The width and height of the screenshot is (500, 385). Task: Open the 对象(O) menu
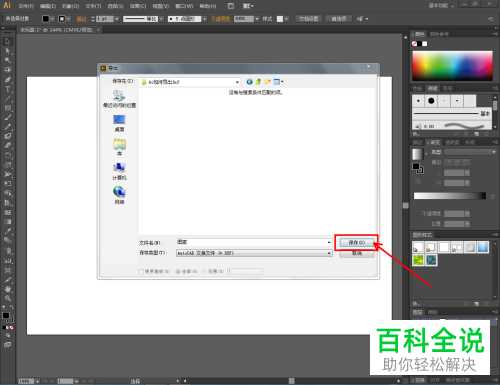(x=70, y=6)
